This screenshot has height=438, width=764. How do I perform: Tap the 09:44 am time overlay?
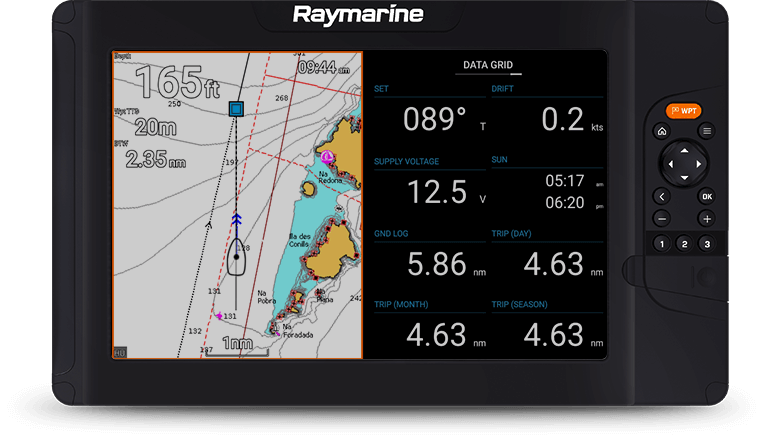point(324,68)
